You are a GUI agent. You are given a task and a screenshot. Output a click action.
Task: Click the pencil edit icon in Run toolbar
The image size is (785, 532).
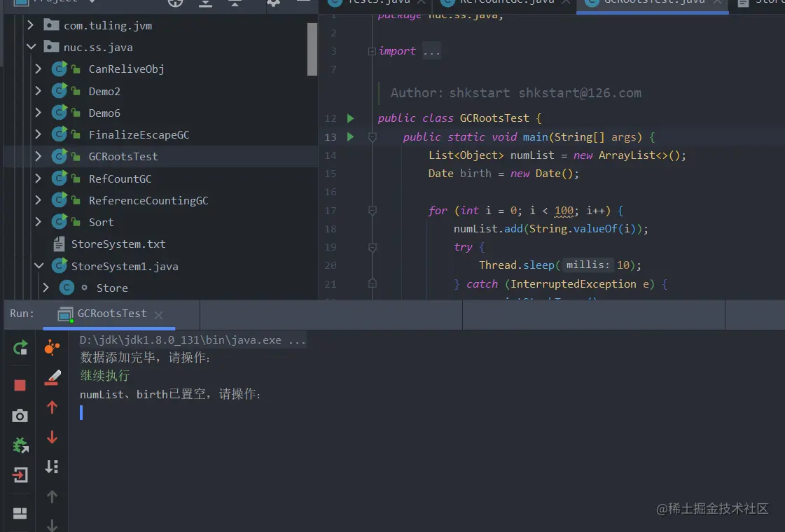(x=53, y=377)
